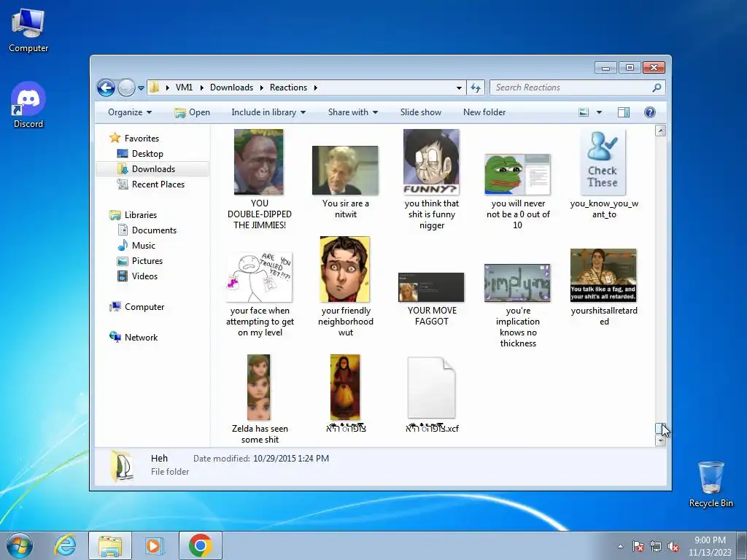Select the red-dress painting thumbnail
This screenshot has width=747, height=560.
coord(345,387)
